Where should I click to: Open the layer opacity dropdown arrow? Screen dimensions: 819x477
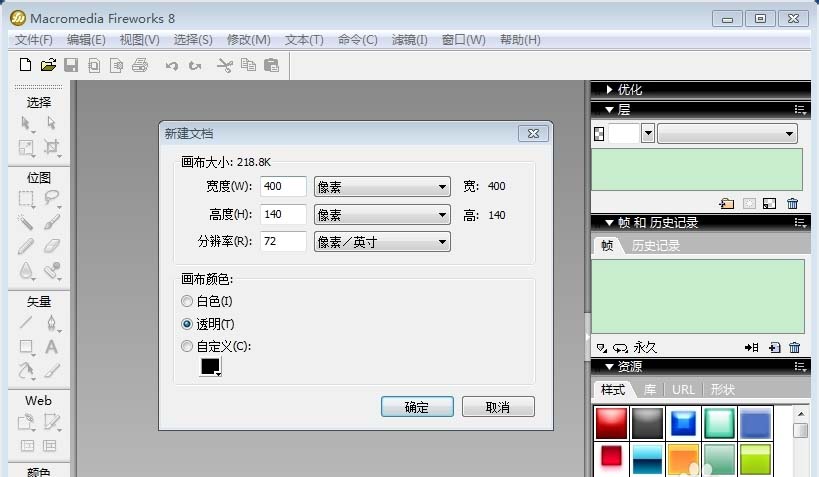[648, 134]
